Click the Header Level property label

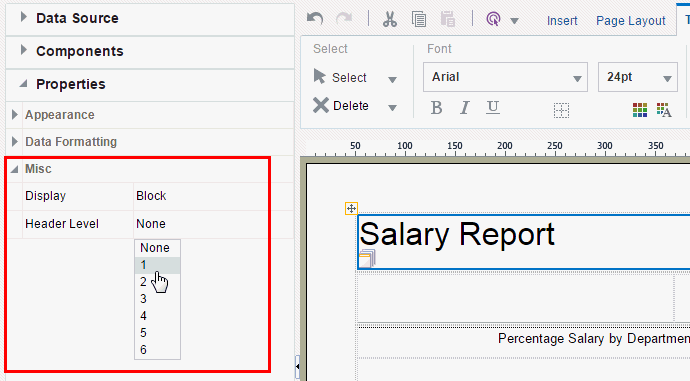(x=62, y=223)
